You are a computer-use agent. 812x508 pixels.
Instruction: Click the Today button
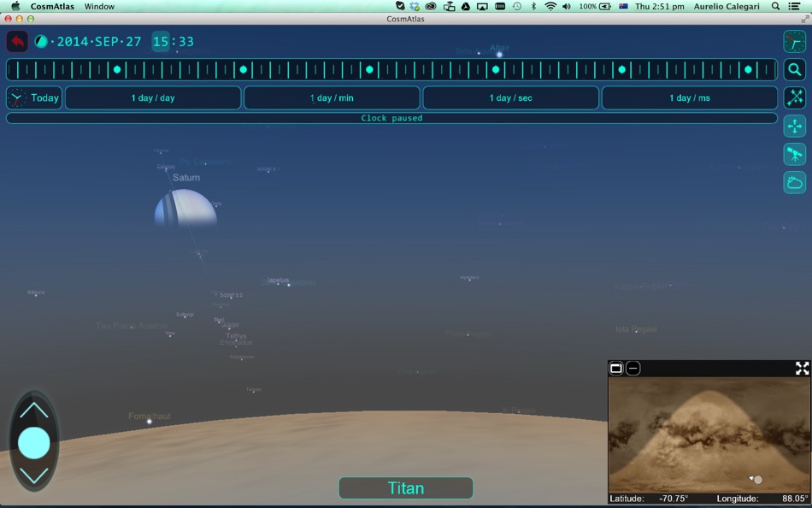coord(34,97)
